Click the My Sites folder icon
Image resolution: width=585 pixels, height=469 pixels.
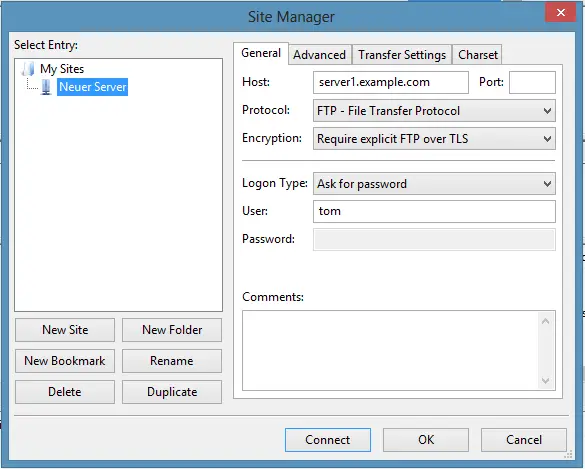28,69
